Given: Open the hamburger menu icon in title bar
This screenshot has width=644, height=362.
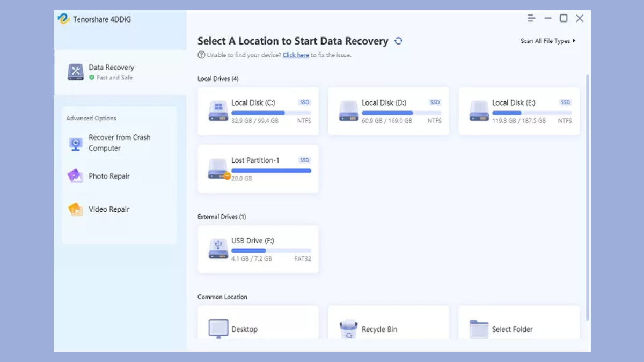Looking at the screenshot, I should pyautogui.click(x=531, y=18).
